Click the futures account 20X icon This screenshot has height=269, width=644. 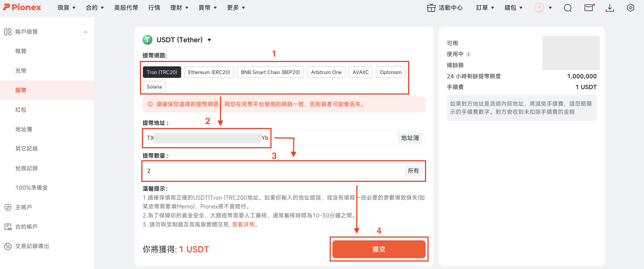(x=8, y=227)
